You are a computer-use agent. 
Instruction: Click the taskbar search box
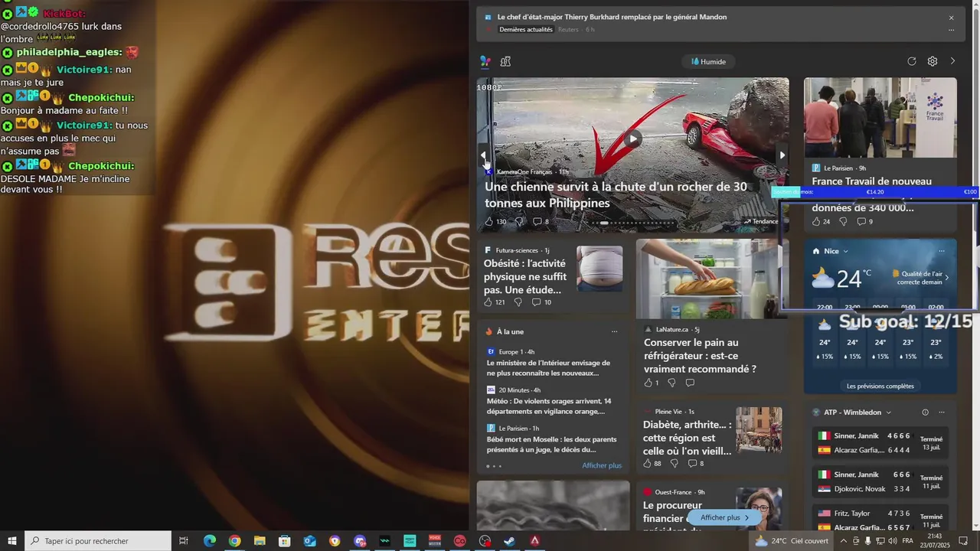[98, 541]
